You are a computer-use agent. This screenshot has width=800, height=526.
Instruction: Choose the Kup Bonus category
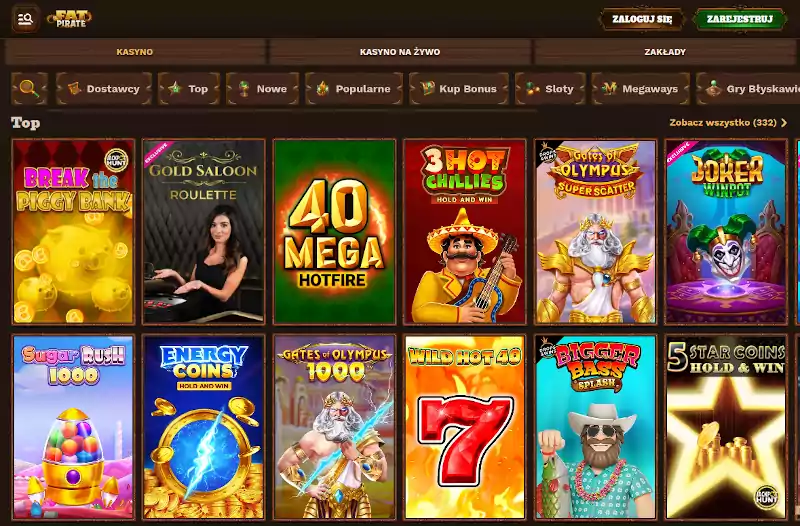click(x=459, y=89)
